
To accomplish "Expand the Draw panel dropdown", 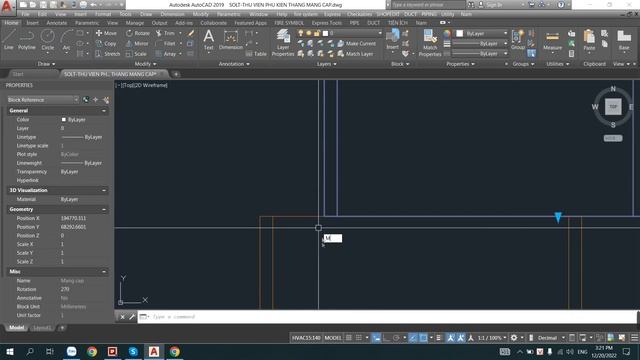I will point(46,64).
